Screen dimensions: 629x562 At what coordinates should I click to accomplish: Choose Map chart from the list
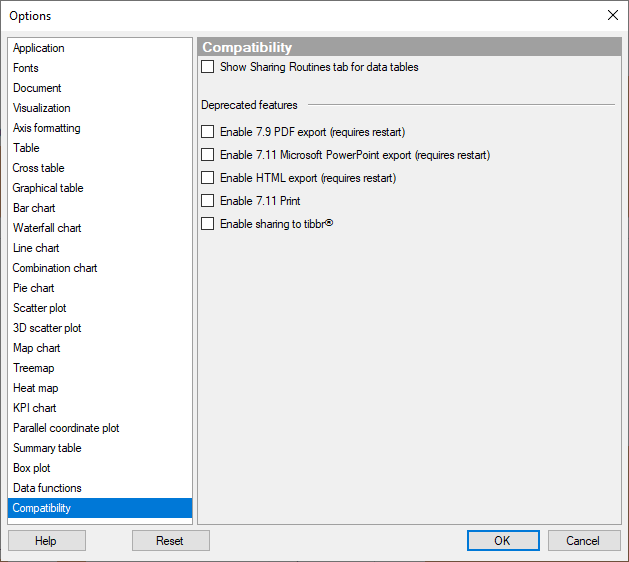[37, 348]
